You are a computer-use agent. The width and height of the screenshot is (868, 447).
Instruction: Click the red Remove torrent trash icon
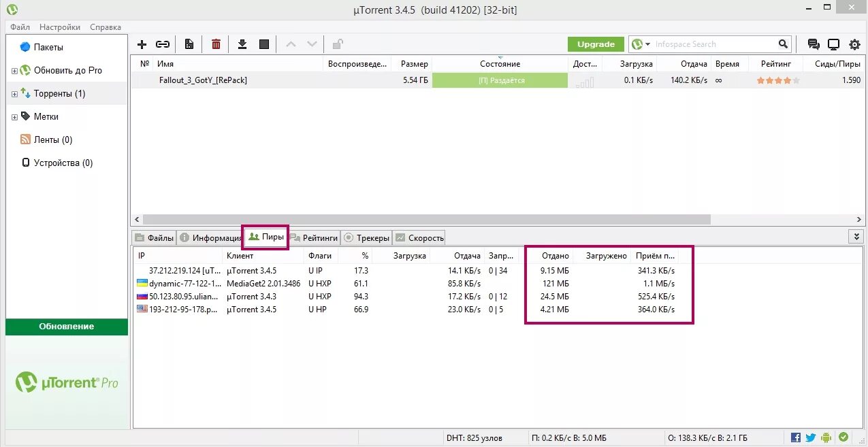pyautogui.click(x=216, y=44)
